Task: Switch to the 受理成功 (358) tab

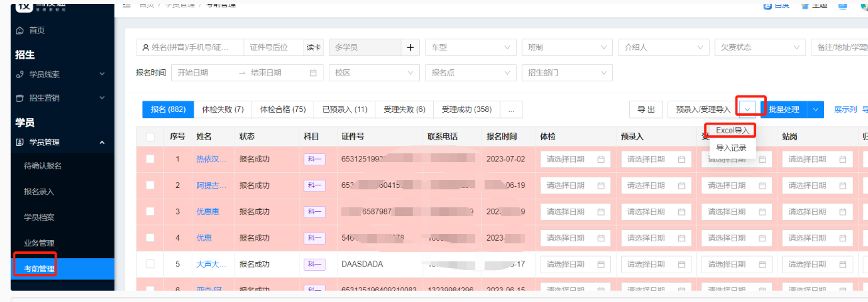Action: (x=467, y=109)
